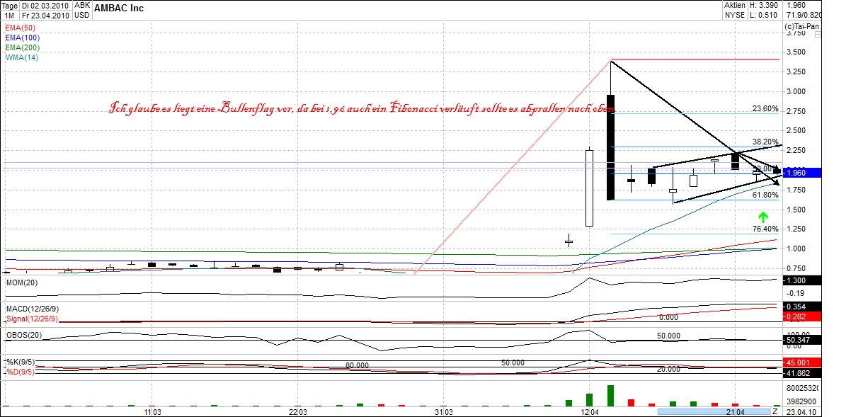Click the %K(9/5) stochastic label

coord(20,362)
